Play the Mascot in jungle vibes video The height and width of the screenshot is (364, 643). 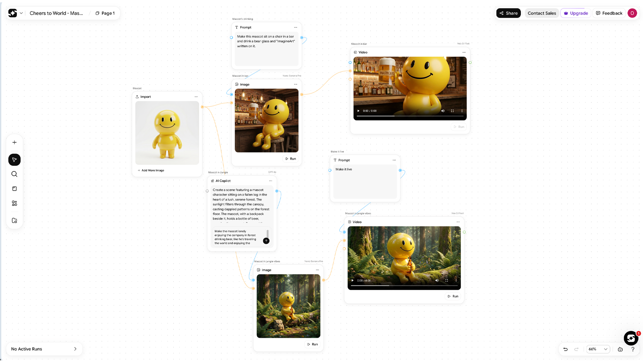coord(353,280)
